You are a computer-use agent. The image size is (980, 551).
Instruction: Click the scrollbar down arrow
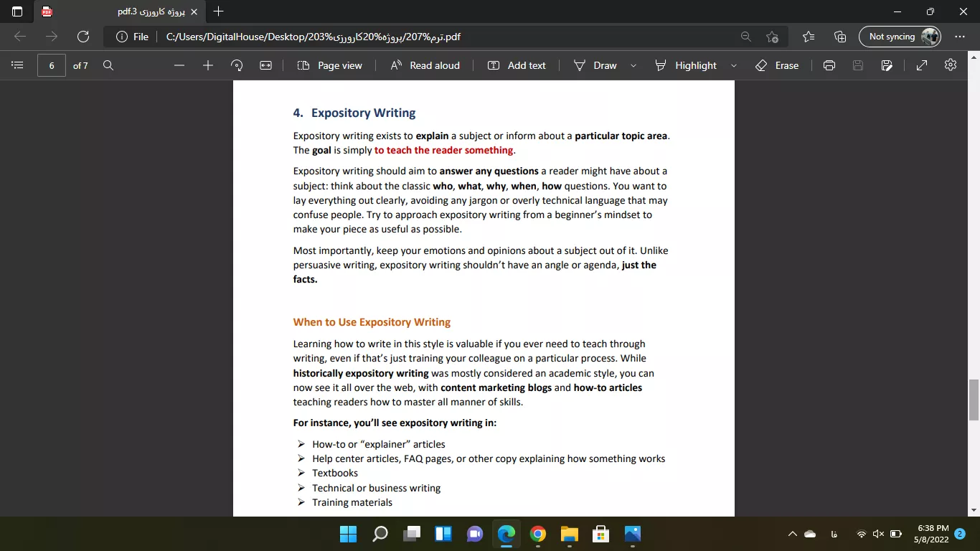tap(974, 510)
